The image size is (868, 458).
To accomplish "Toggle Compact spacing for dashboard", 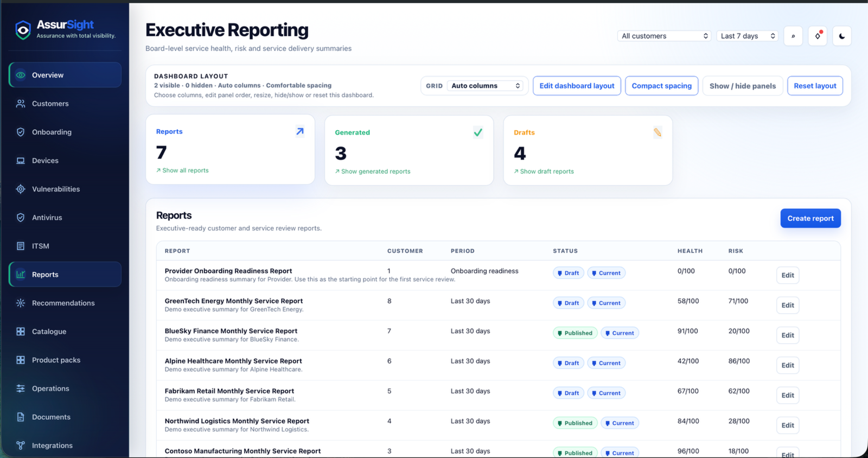I will click(661, 86).
